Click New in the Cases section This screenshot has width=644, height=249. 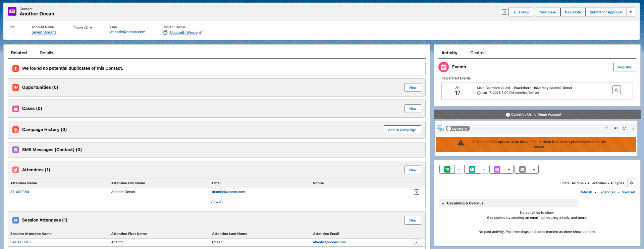pos(413,109)
